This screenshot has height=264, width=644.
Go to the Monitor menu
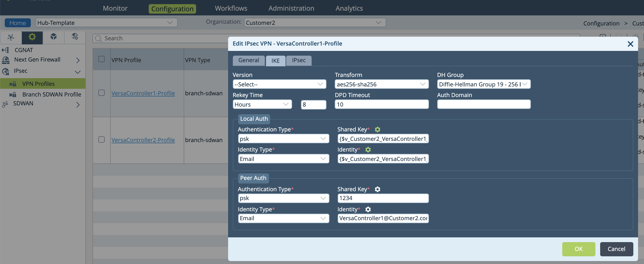tap(115, 8)
